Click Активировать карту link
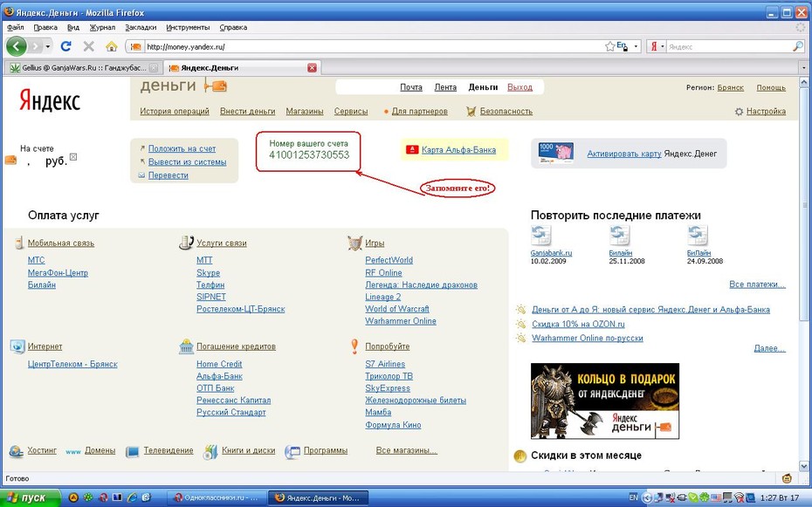Screen dimensions: 812x507 coord(624,154)
